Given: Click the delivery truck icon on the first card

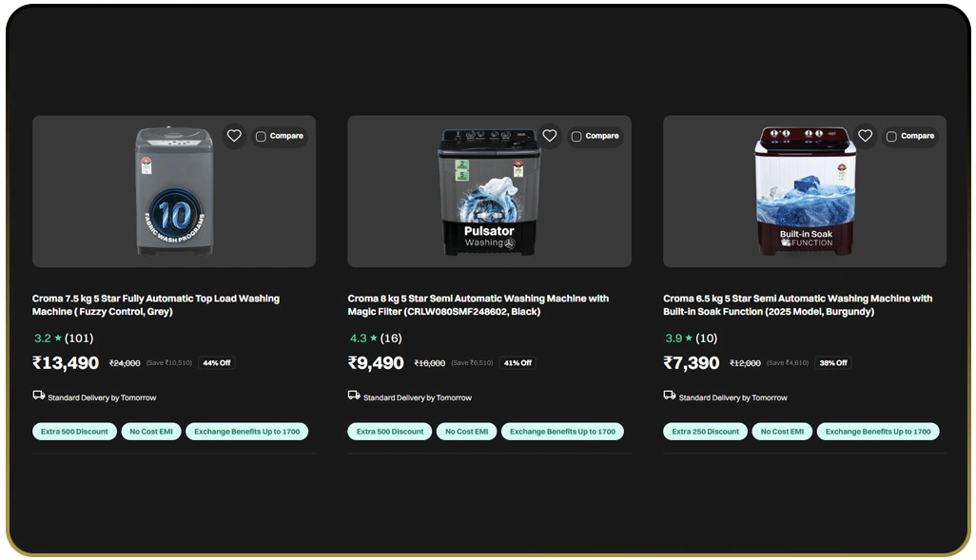Looking at the screenshot, I should tap(39, 395).
